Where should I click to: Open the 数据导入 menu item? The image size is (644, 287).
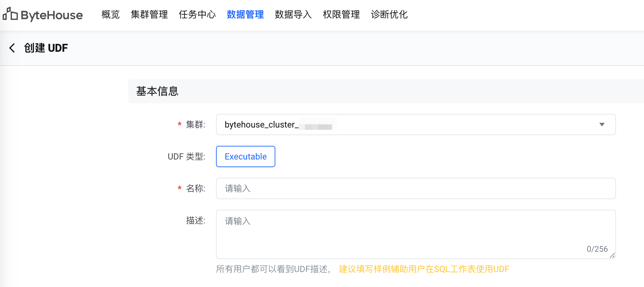[x=293, y=14]
